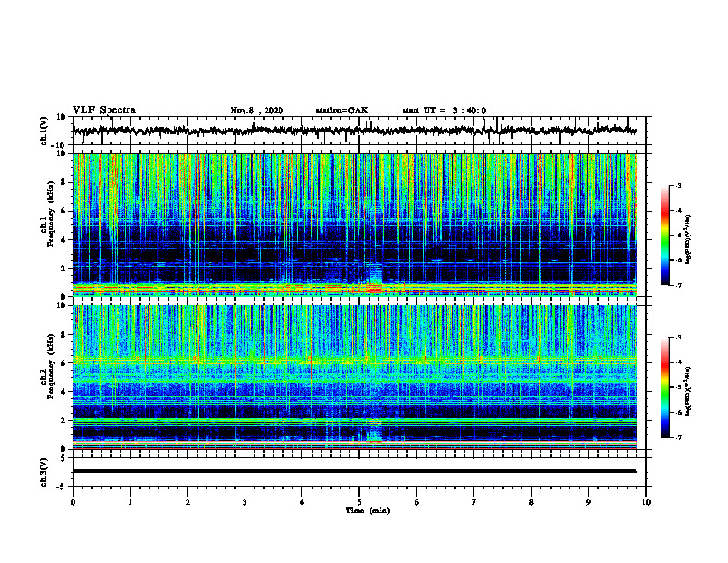
Task: Click the "Time (min)" x-axis label
Action: tap(368, 511)
